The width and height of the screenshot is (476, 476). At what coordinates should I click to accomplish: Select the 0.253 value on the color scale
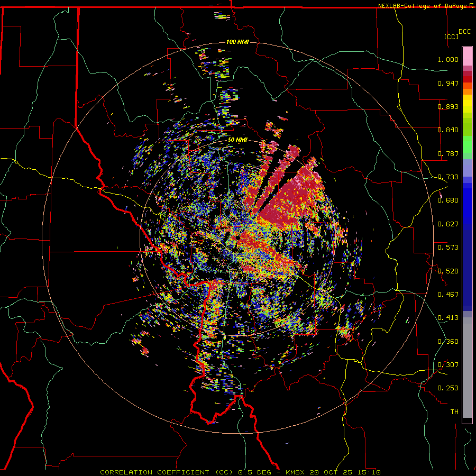(448, 388)
